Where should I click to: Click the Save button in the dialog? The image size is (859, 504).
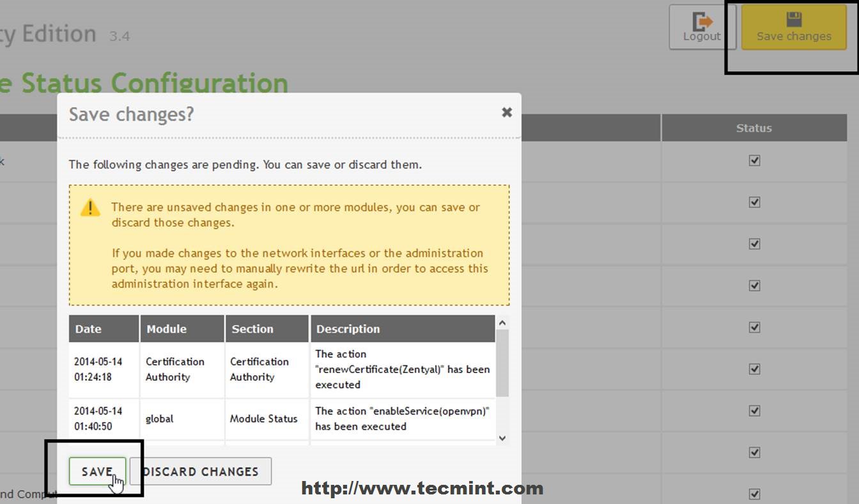tap(97, 471)
